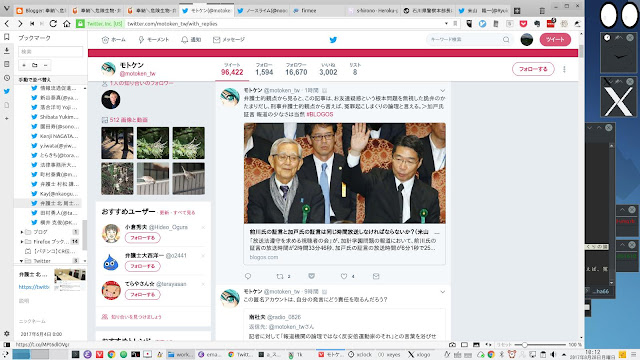Click the #BLOGOS hashtag in first tweet
This screenshot has height=360, width=640.
(320, 114)
